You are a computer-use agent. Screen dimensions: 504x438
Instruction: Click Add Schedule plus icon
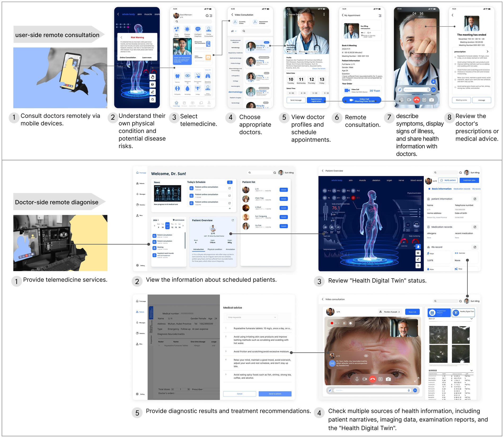pyautogui.click(x=174, y=220)
